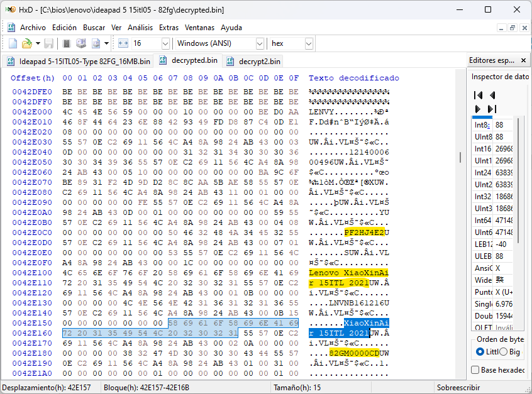Open the bytes per row dropdown showing 16
The height and width of the screenshot is (394, 532).
tap(165, 44)
